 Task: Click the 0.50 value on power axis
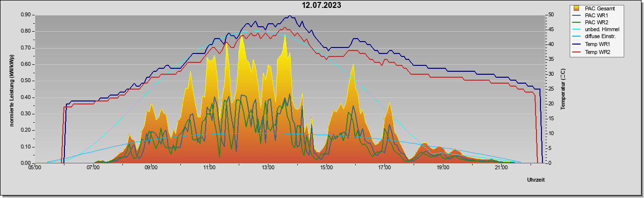click(x=26, y=81)
